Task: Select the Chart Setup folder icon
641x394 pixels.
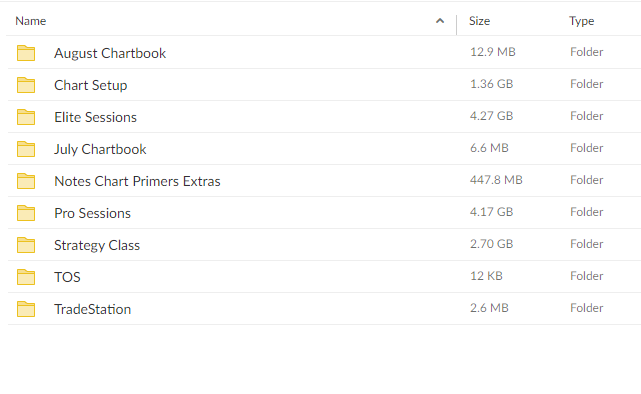Action: coord(26,85)
